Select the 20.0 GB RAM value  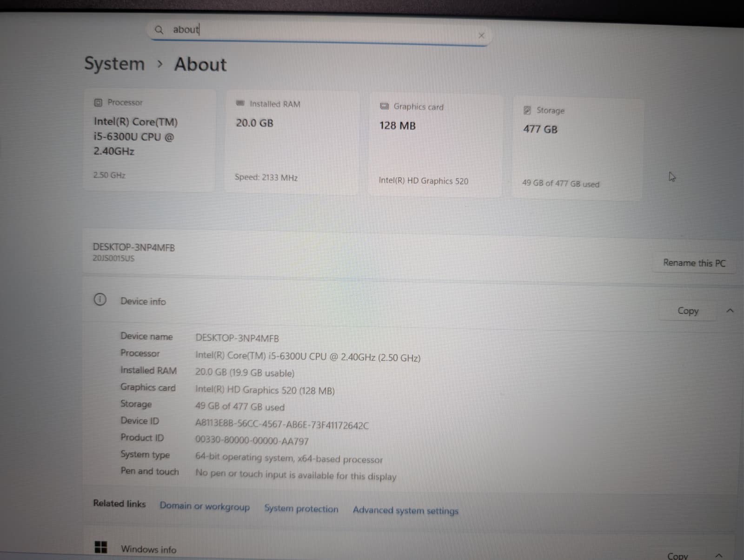(254, 123)
